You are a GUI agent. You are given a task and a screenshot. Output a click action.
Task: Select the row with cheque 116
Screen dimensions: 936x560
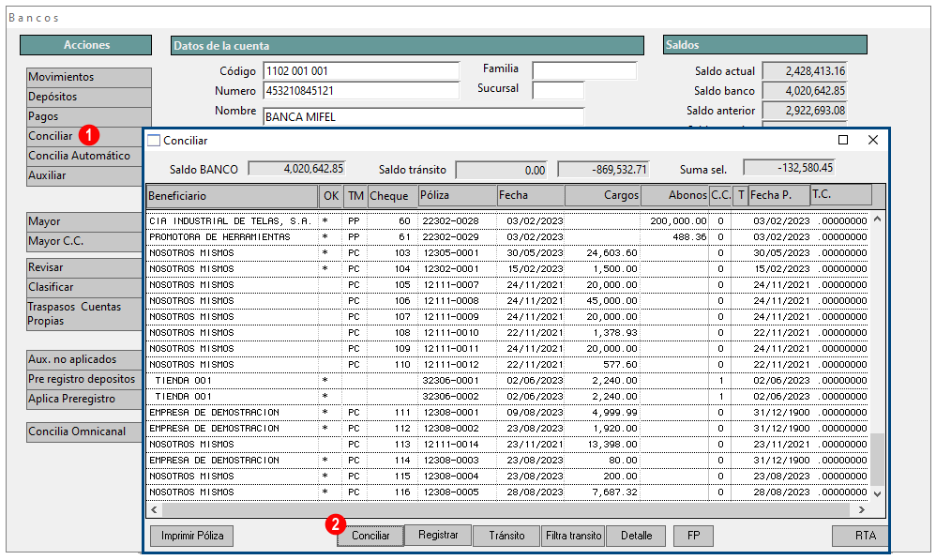pos(508,492)
